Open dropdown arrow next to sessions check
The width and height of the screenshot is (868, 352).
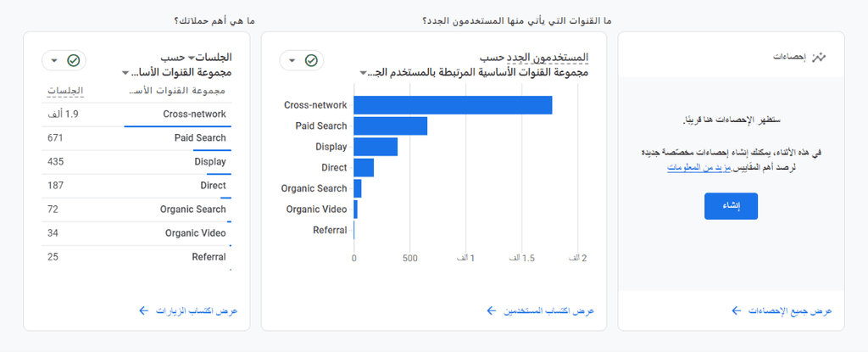pyautogui.click(x=54, y=60)
